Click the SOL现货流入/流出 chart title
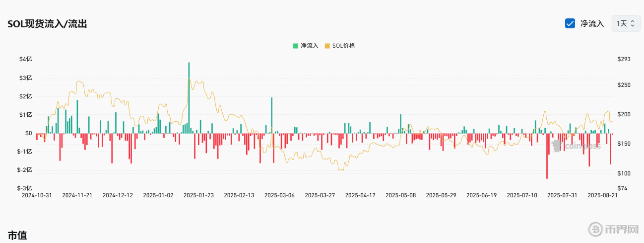This screenshot has width=644, height=243. click(47, 23)
